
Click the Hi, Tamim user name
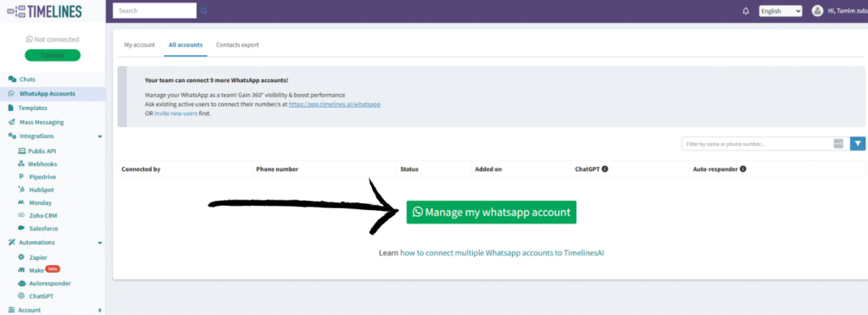click(847, 11)
